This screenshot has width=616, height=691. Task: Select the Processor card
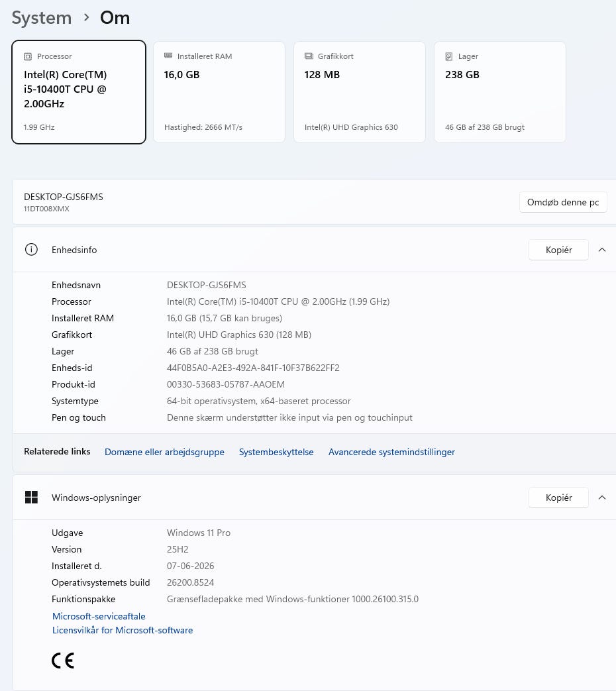(x=79, y=92)
